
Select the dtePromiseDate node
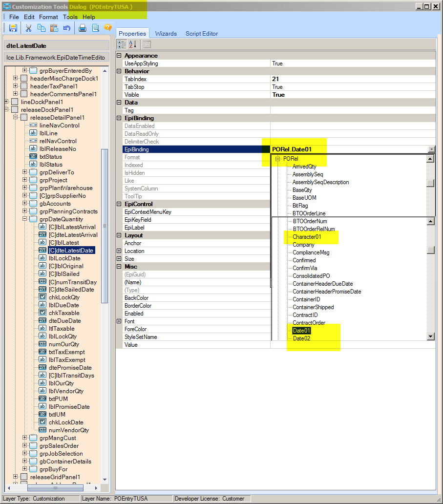click(x=70, y=368)
